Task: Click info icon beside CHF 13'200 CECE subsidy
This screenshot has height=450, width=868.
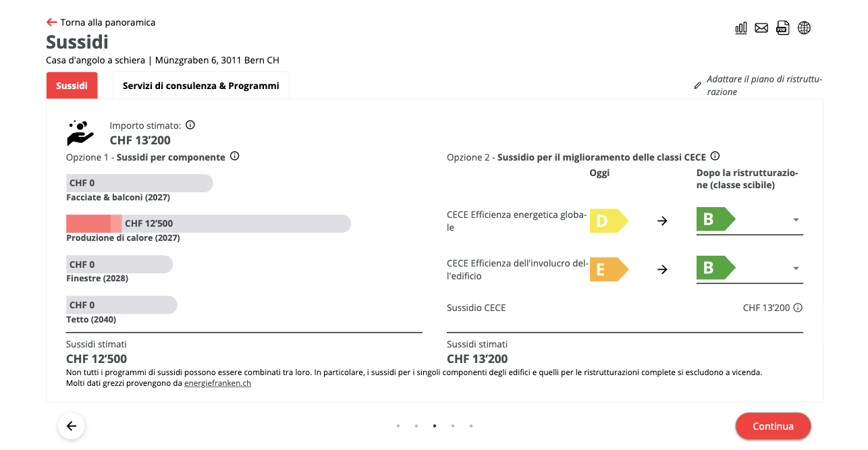Action: coord(798,308)
